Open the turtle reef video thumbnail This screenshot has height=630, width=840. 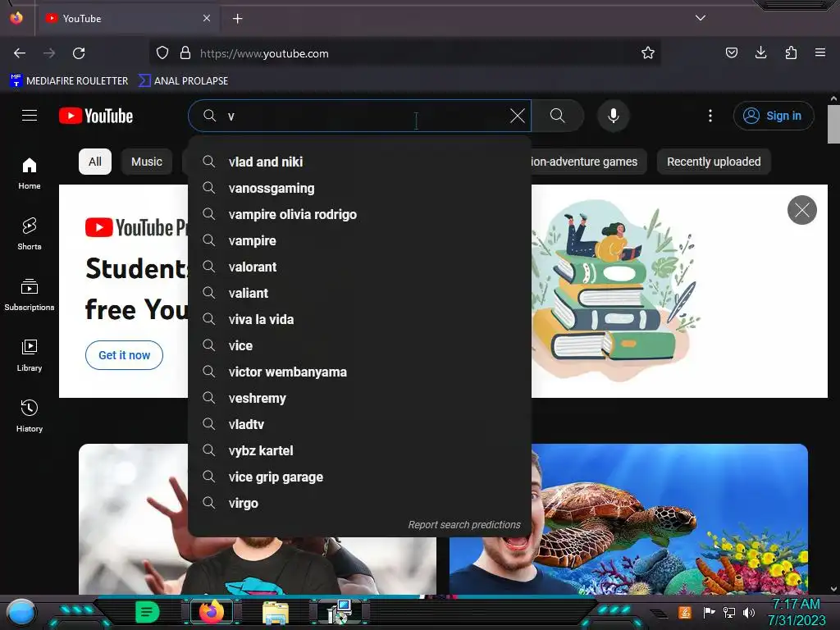628,518
